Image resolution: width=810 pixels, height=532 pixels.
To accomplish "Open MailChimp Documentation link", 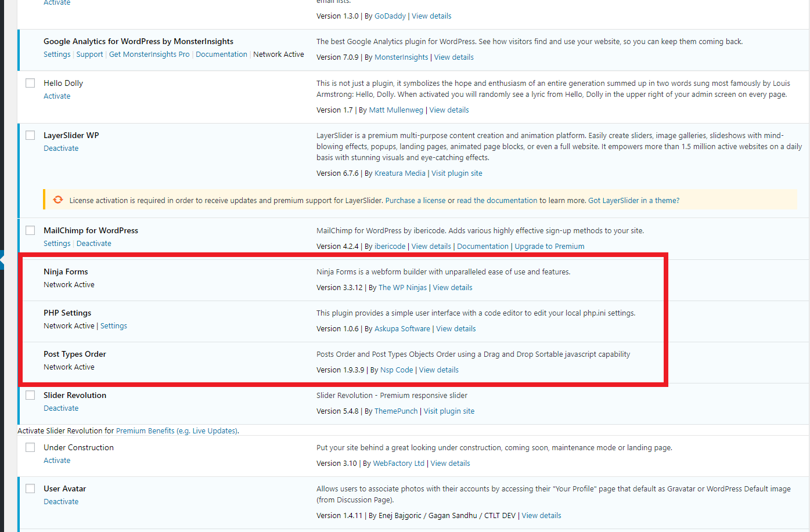I will click(x=483, y=246).
